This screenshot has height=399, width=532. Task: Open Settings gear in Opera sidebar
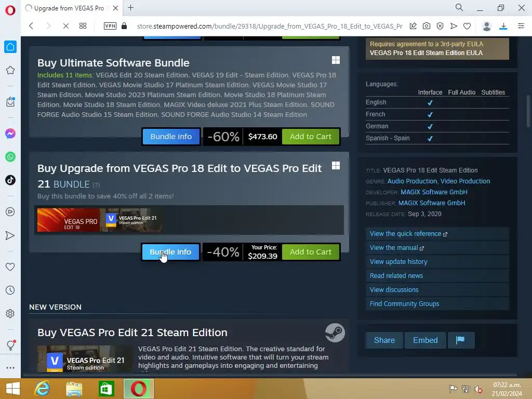[x=10, y=313]
